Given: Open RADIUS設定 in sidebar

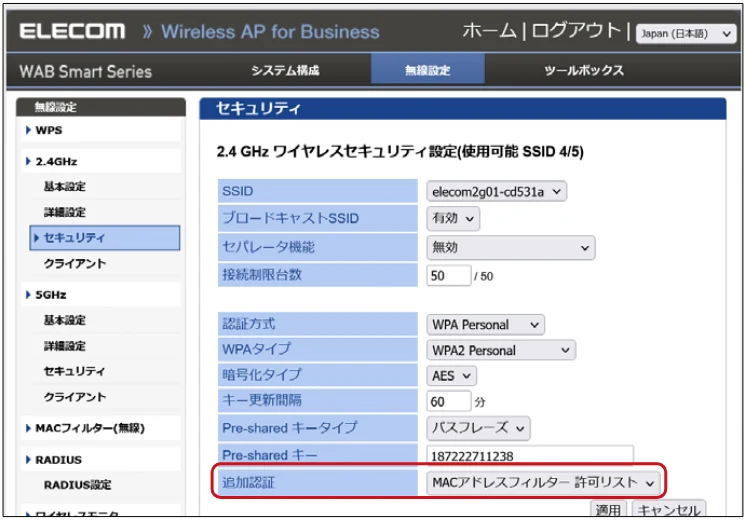Looking at the screenshot, I should point(78,485).
